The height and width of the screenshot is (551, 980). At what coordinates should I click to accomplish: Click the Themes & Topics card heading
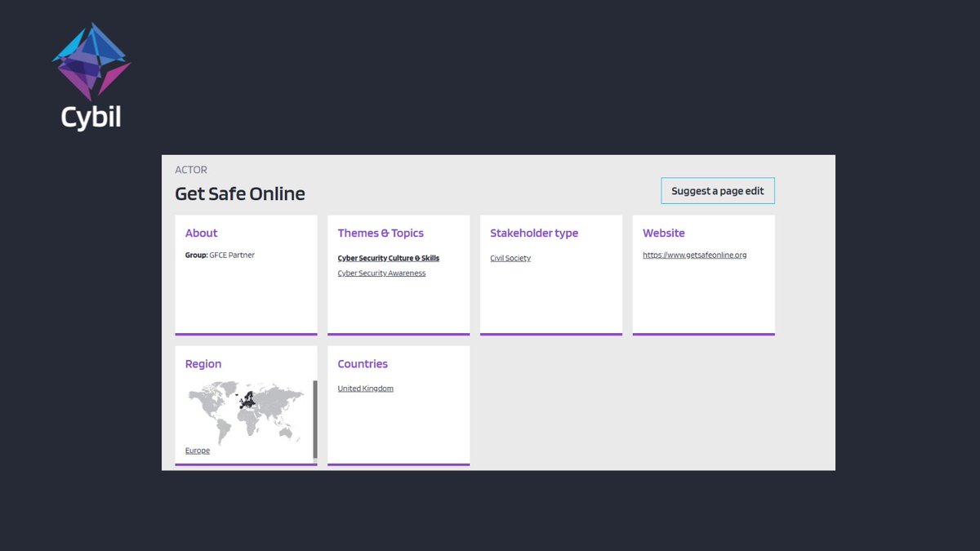coord(381,233)
